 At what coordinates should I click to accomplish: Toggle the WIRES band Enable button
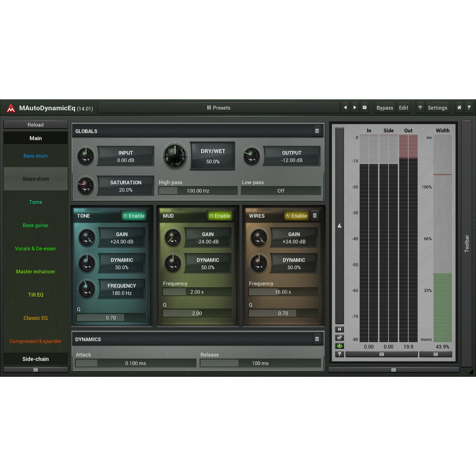296,216
